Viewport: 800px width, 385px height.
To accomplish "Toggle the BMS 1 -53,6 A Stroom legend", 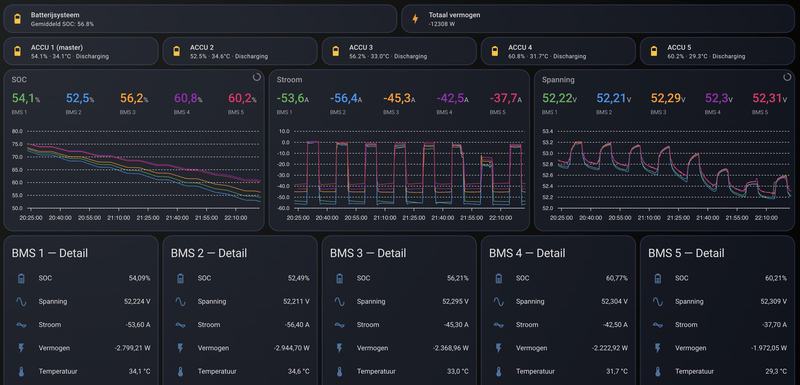I will (x=293, y=102).
